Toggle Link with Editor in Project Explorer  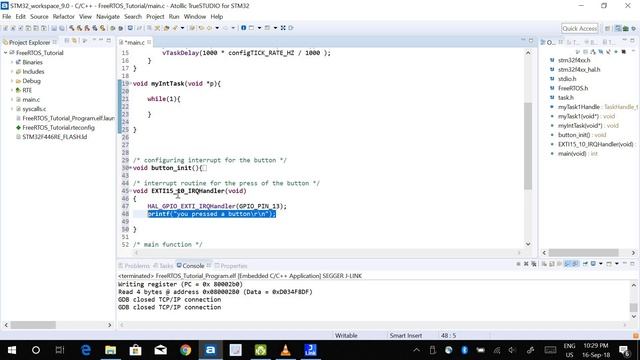point(74,41)
